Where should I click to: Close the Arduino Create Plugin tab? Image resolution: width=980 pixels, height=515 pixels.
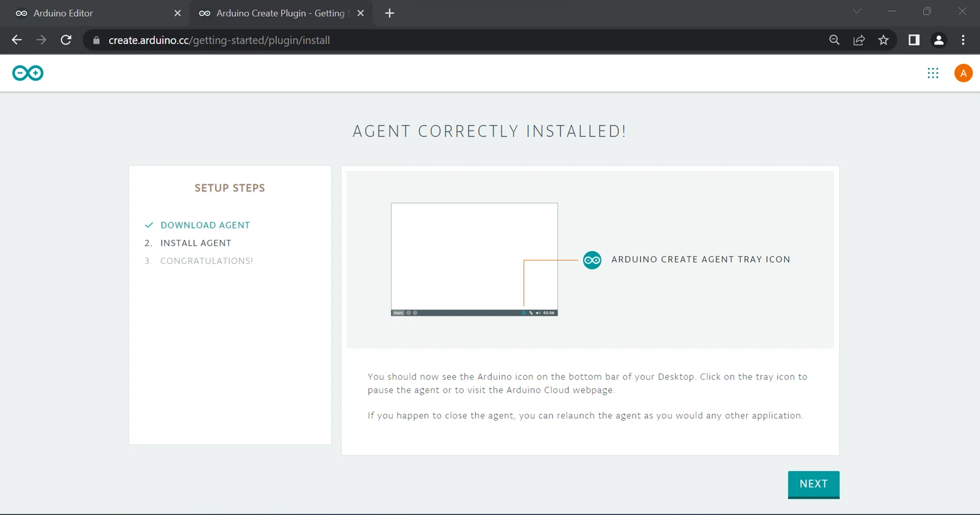[361, 13]
